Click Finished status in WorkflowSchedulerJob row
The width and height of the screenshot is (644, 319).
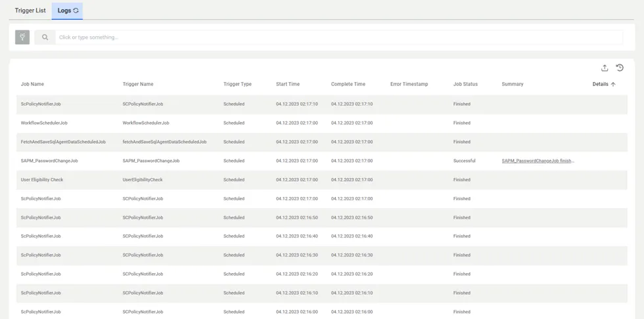[x=462, y=123]
